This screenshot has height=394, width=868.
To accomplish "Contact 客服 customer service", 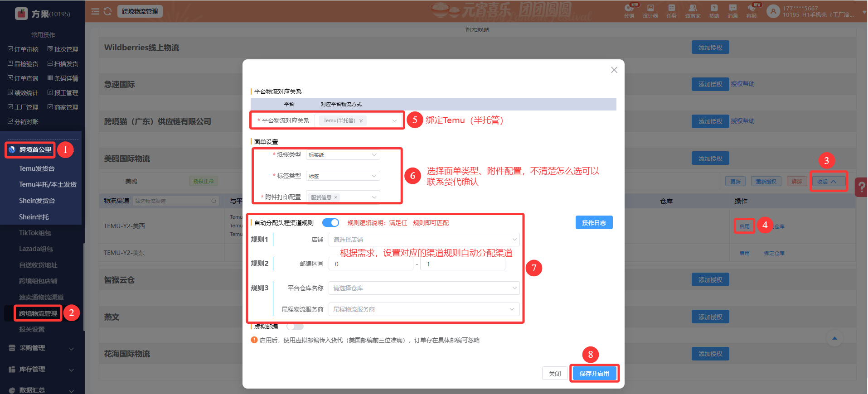I will click(752, 11).
